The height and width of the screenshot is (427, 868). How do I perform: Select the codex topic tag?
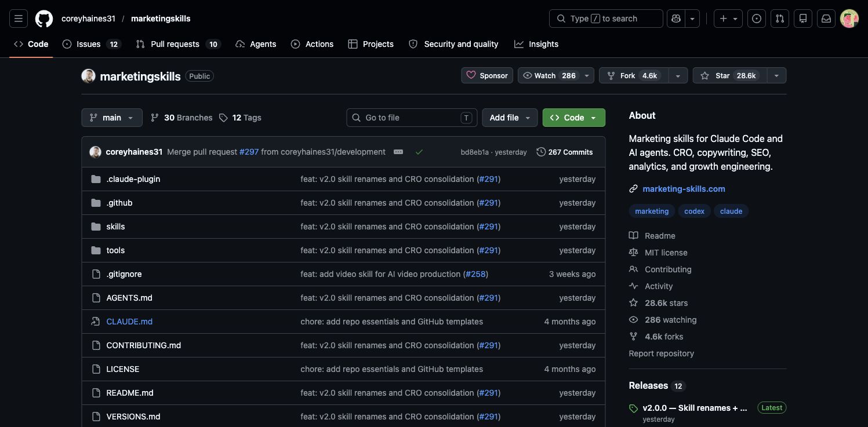(694, 211)
